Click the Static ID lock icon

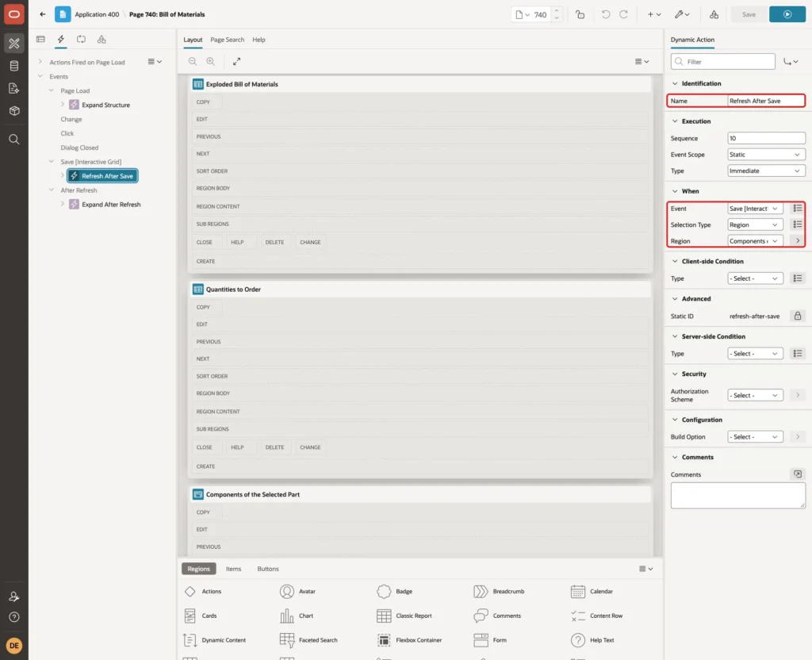click(797, 316)
